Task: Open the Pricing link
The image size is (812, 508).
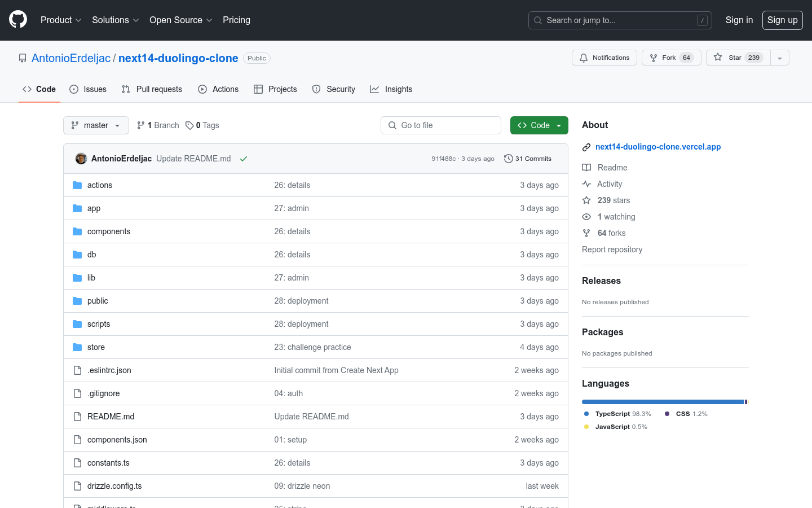Action: point(236,20)
